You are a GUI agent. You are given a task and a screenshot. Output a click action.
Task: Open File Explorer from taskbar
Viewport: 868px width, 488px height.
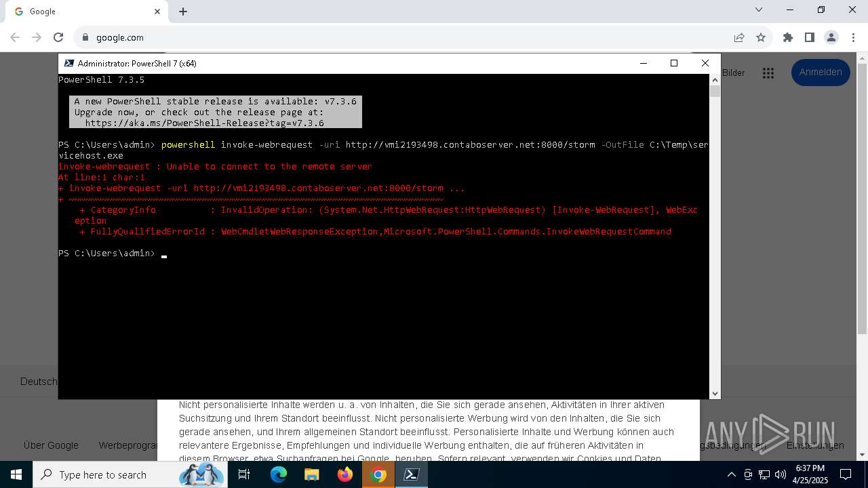click(312, 474)
